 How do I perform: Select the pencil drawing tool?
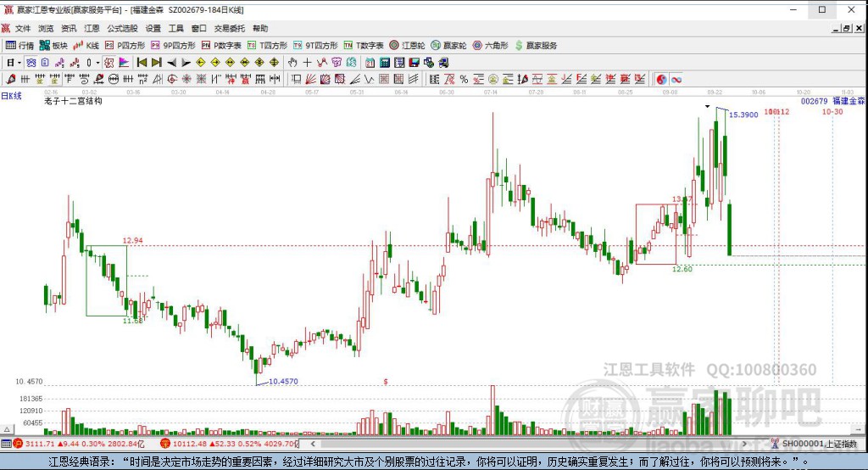click(x=10, y=79)
